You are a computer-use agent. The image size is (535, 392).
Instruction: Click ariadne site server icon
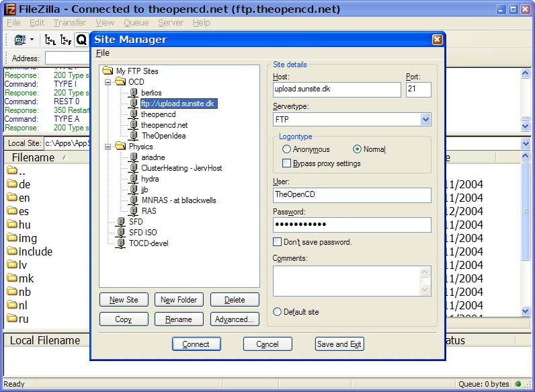(x=133, y=157)
